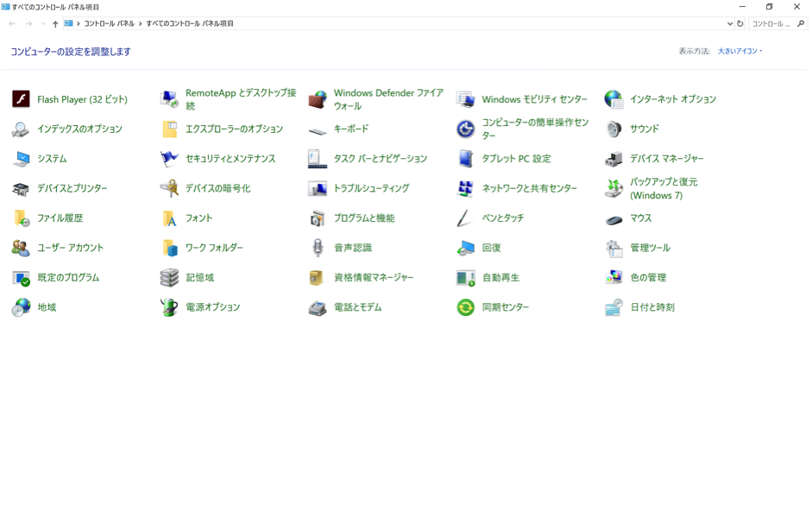The height and width of the screenshot is (518, 812).
Task: Open the エクスプローラーのオプション folder icon
Action: pos(169,129)
